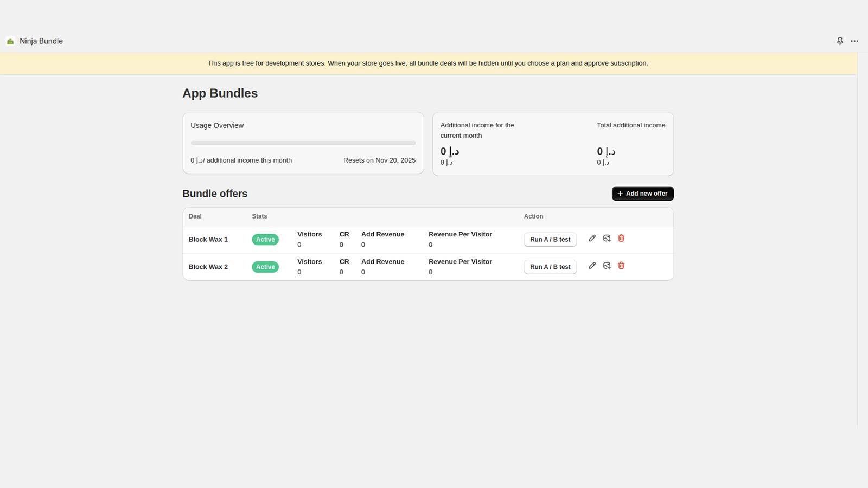868x488 pixels.
Task: Open image options for Block Wax 1
Action: 607,238
